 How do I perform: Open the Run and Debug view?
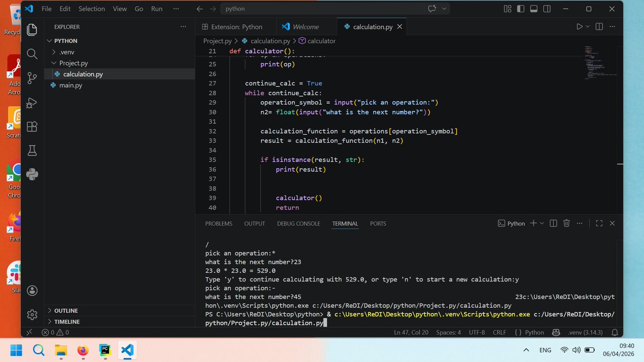point(32,102)
